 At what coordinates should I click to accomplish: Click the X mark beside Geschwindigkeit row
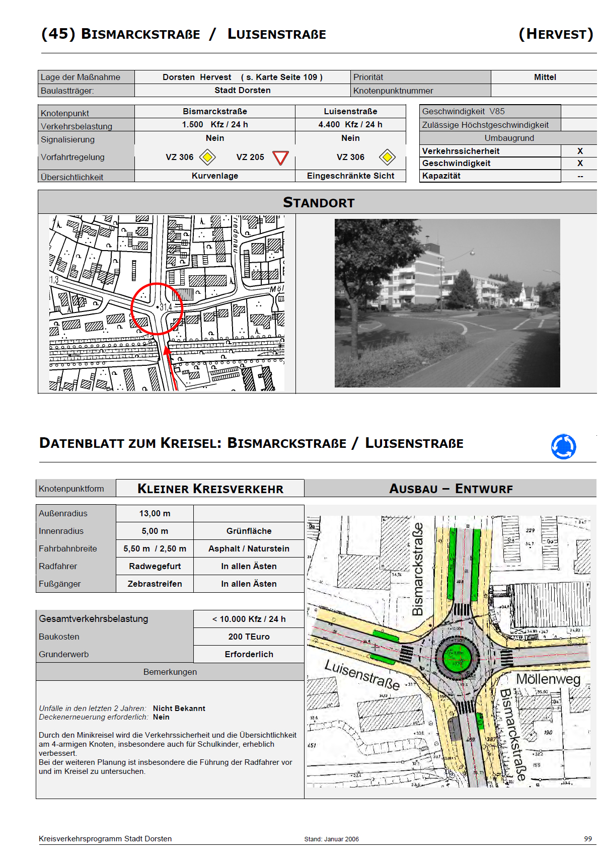(580, 163)
